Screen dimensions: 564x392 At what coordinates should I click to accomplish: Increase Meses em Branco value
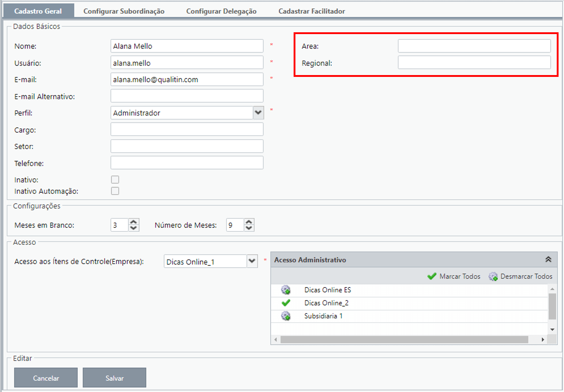(134, 222)
